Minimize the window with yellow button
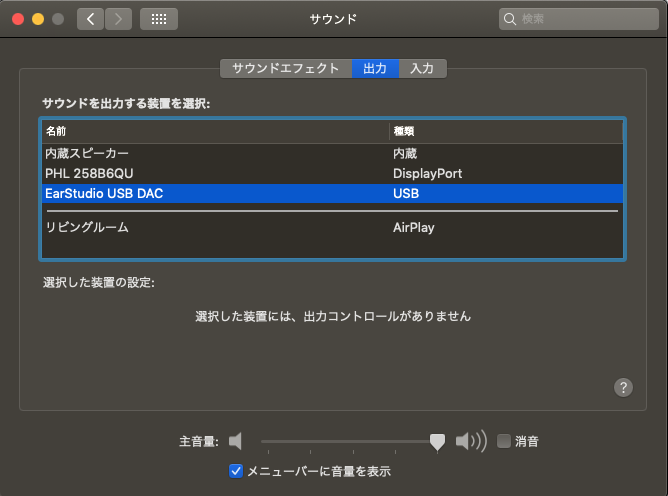Screen dimensions: 668x496 point(38,19)
